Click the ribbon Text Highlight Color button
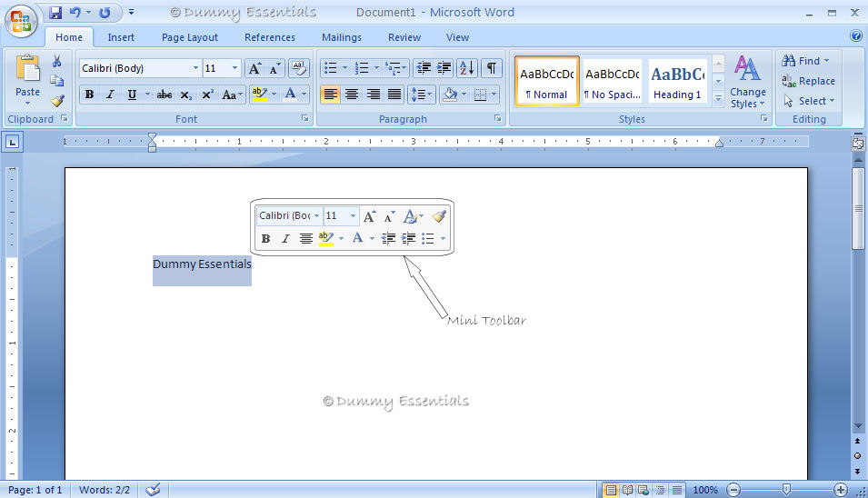Image resolution: width=868 pixels, height=498 pixels. point(259,95)
